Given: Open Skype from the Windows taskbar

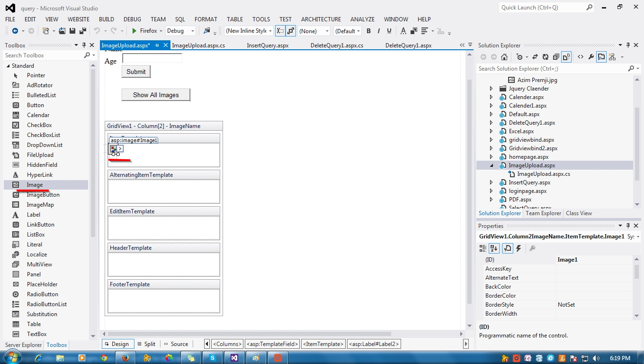Looking at the screenshot, I should coord(213,358).
